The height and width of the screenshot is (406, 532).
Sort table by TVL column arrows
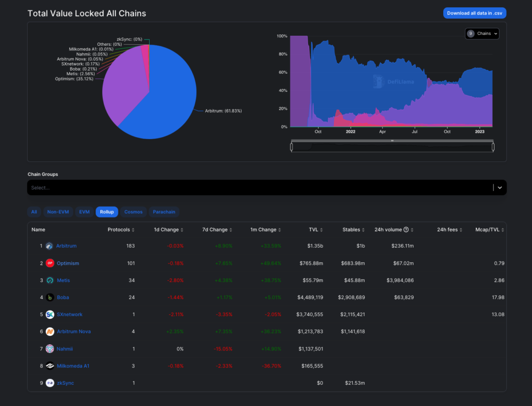coord(321,230)
